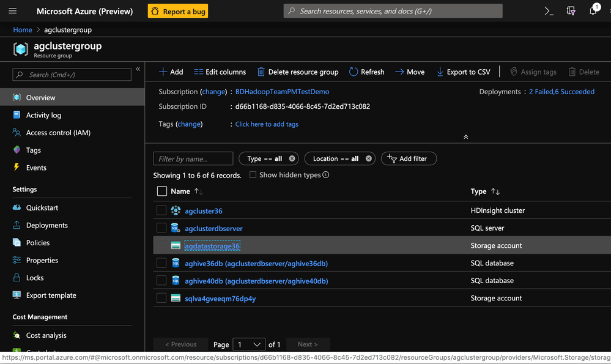Check the aghive40db row checkbox
Screen dimensions: 611x364
(x=161, y=281)
